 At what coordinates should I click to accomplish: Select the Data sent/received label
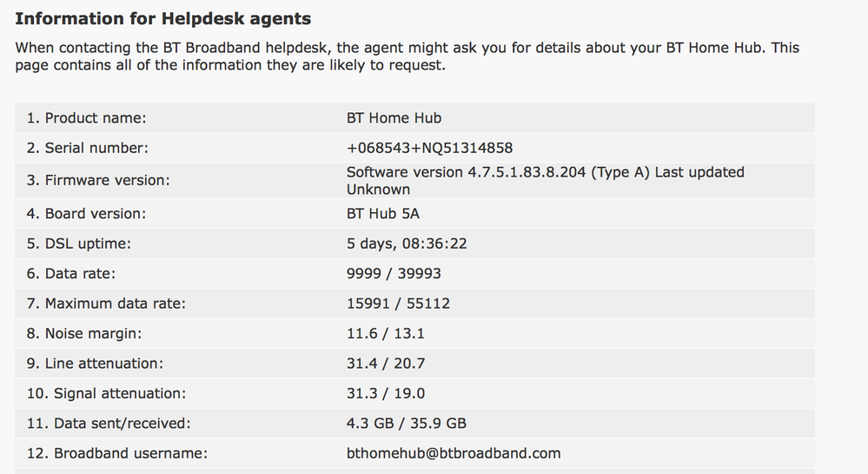[x=109, y=423]
